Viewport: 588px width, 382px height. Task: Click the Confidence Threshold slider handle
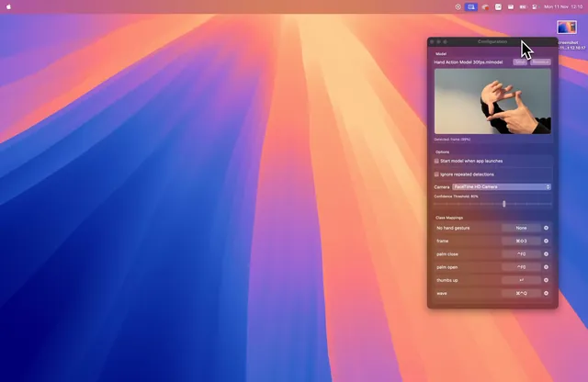point(504,204)
